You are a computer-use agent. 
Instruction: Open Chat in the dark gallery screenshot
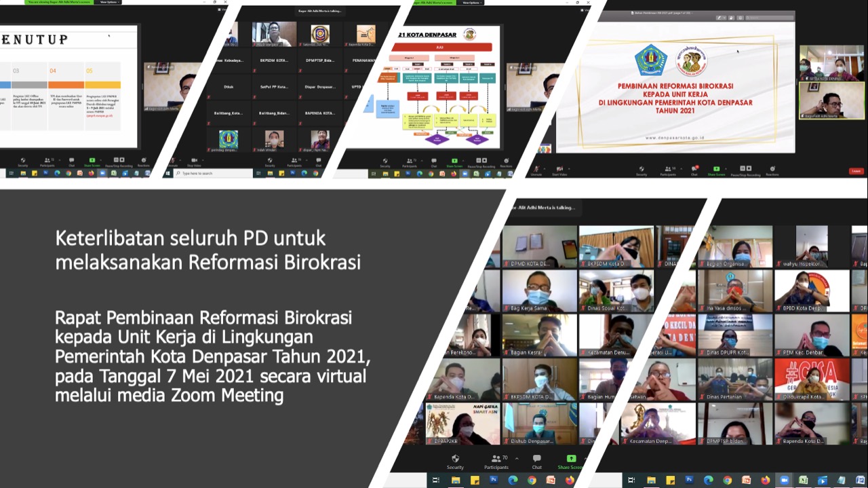pos(318,163)
